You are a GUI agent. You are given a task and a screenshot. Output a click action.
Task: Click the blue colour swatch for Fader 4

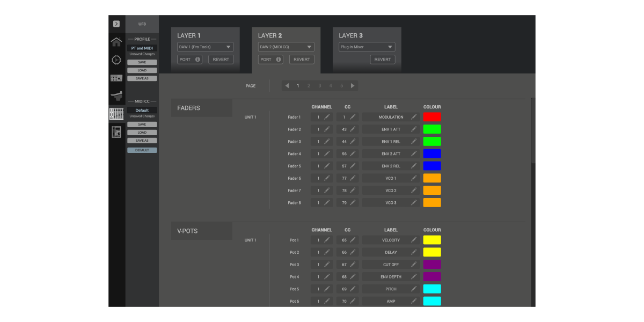click(x=432, y=154)
